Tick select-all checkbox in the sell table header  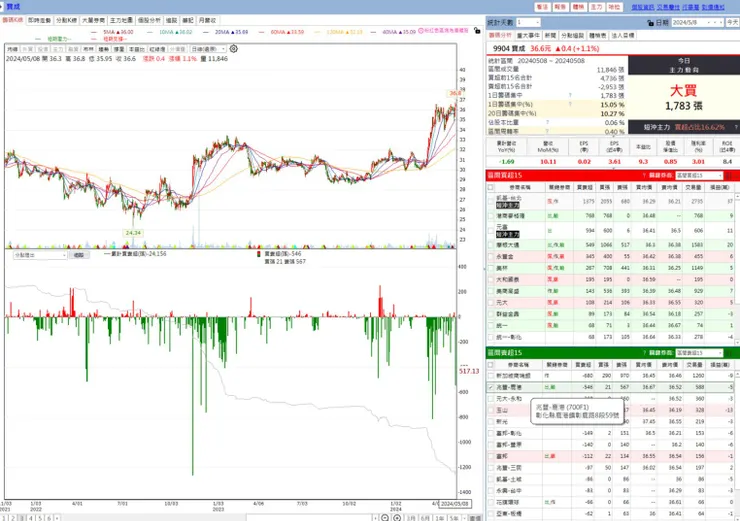pos(491,365)
